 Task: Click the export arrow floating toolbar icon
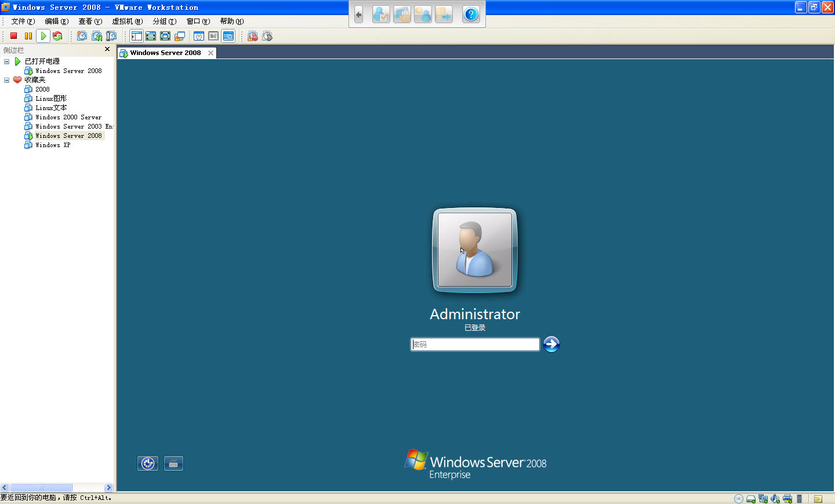pyautogui.click(x=444, y=14)
